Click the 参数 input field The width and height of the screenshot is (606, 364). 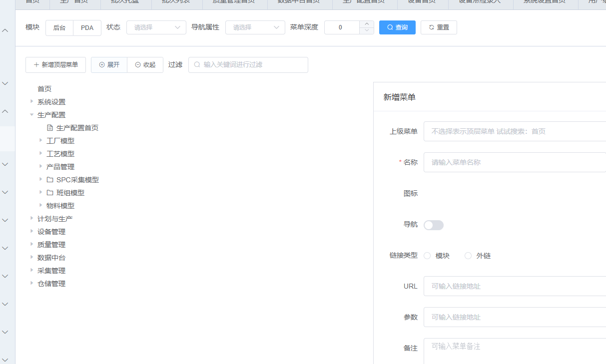515,317
